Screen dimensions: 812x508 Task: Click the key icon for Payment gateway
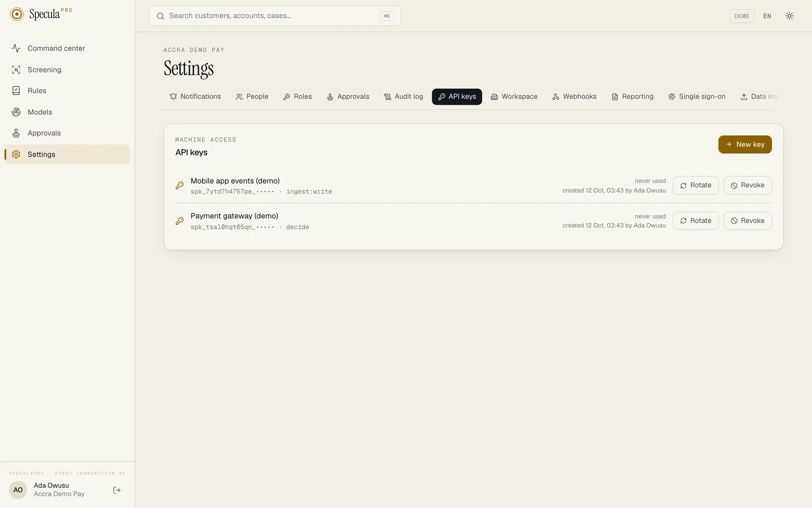(180, 221)
